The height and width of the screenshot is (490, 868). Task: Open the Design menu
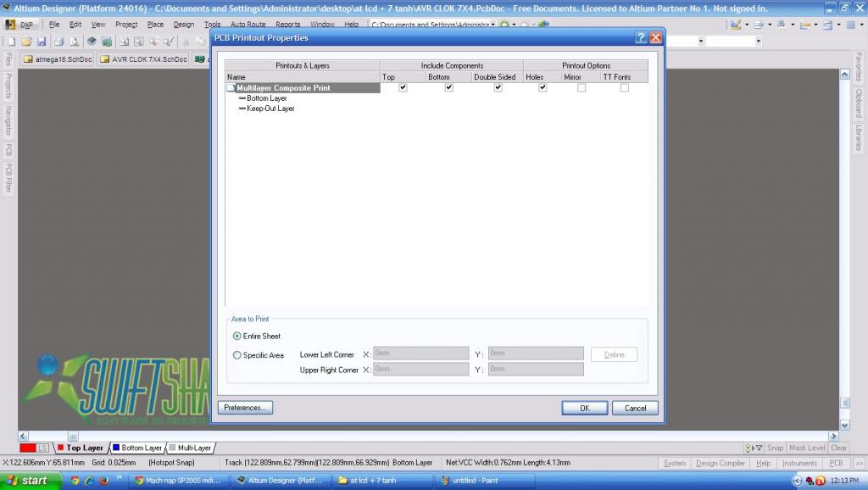[x=184, y=25]
